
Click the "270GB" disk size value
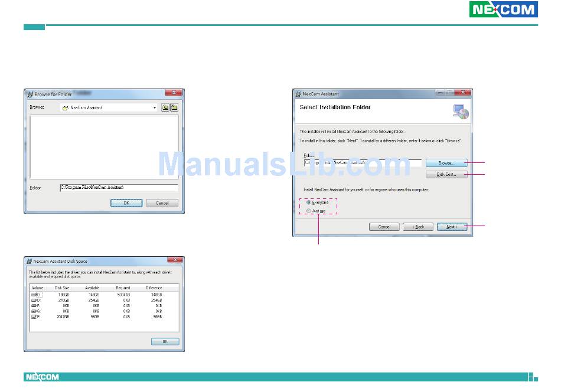pos(64,300)
